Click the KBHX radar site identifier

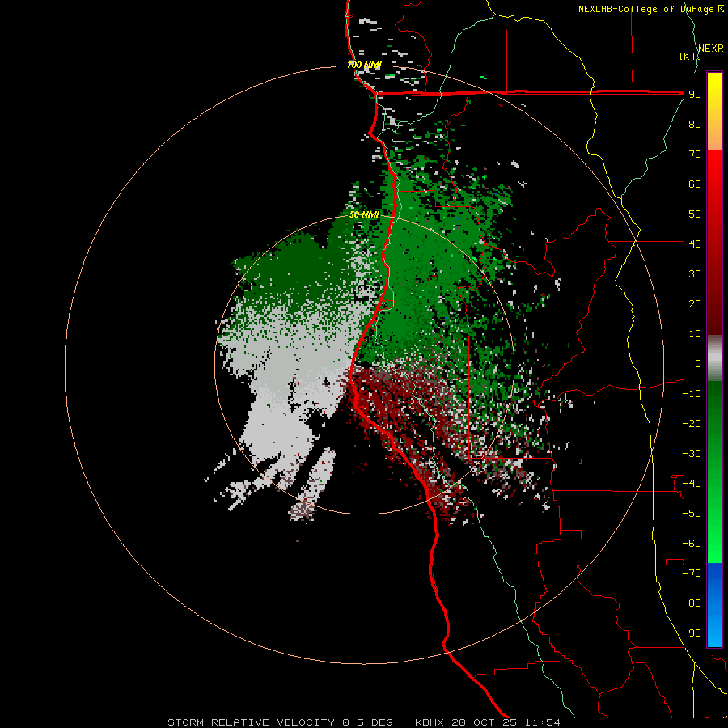430,722
